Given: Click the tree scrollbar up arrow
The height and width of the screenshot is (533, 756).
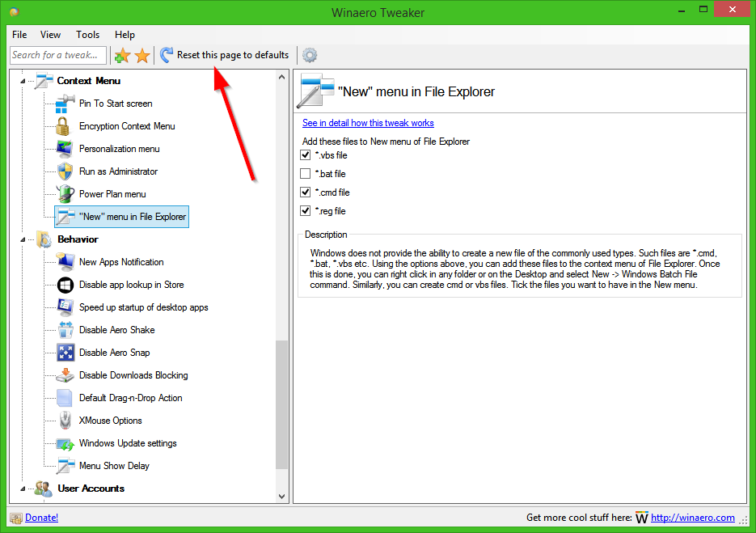Looking at the screenshot, I should pos(282,77).
